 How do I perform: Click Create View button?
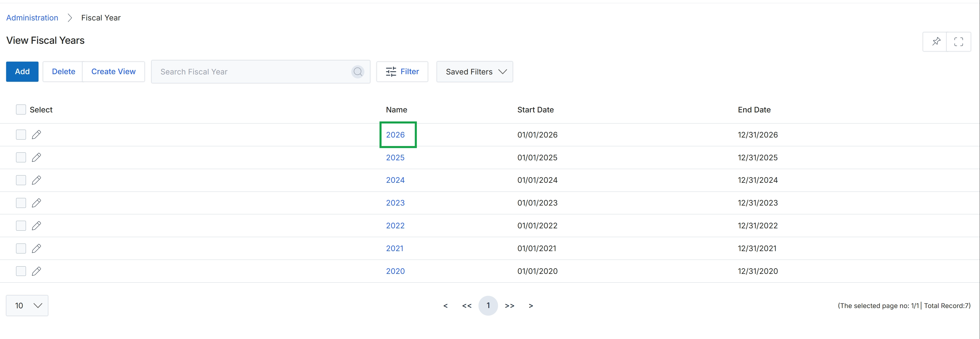coord(113,72)
